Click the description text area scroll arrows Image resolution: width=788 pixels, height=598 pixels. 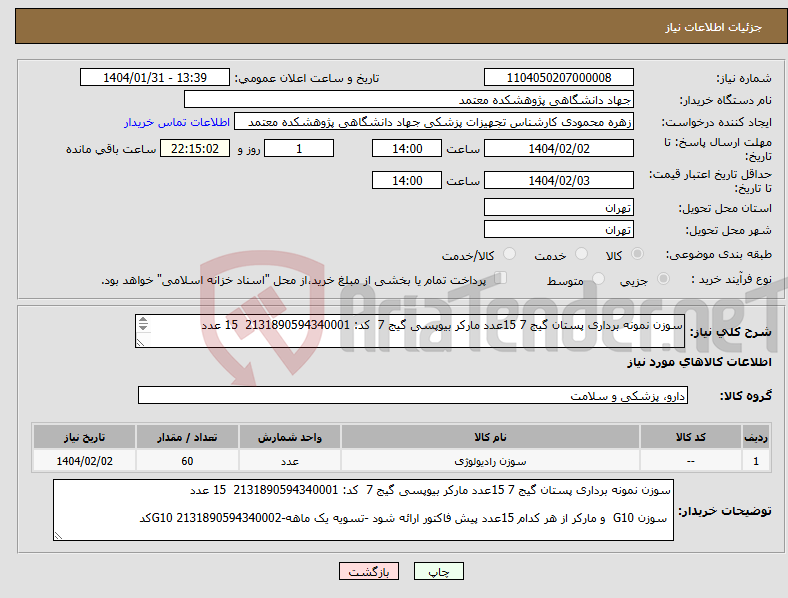tap(143, 324)
